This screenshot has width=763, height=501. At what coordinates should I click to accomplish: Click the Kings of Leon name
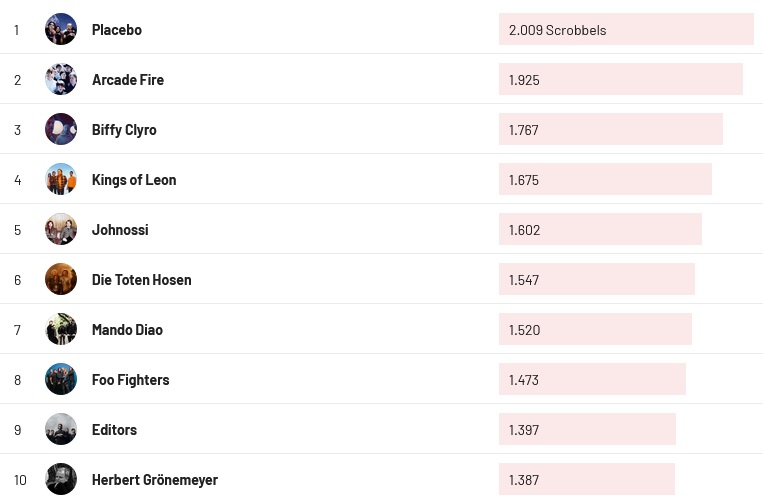click(x=134, y=180)
